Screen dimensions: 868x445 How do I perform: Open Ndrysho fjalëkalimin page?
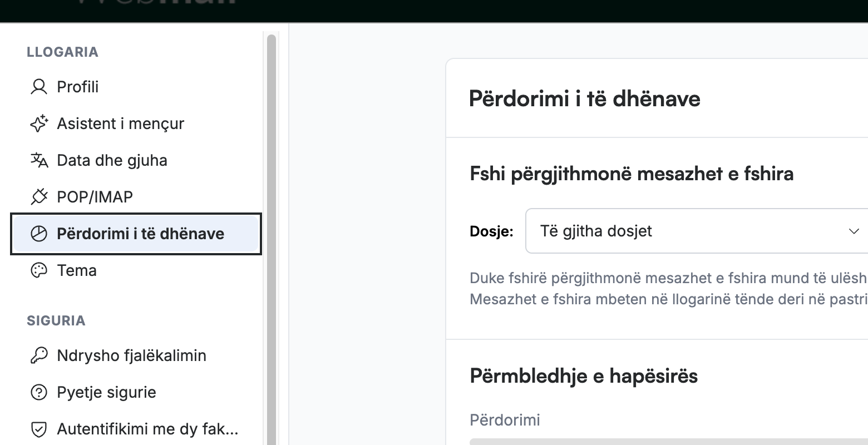136,355
